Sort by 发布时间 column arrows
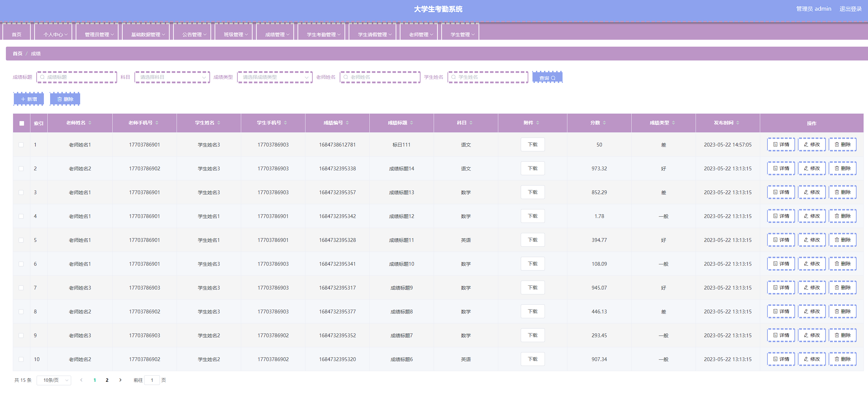868x396 pixels. (x=738, y=123)
